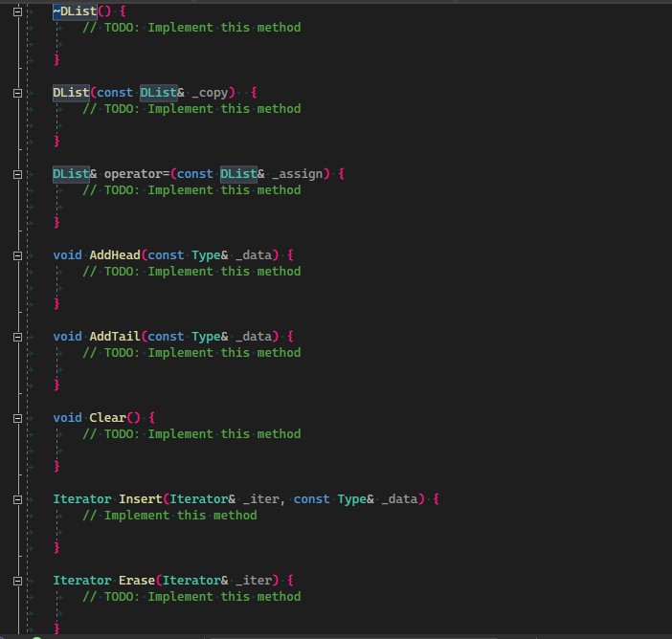Viewport: 672px width, 639px height.
Task: Click the _assign parameter name
Action: click(298, 174)
